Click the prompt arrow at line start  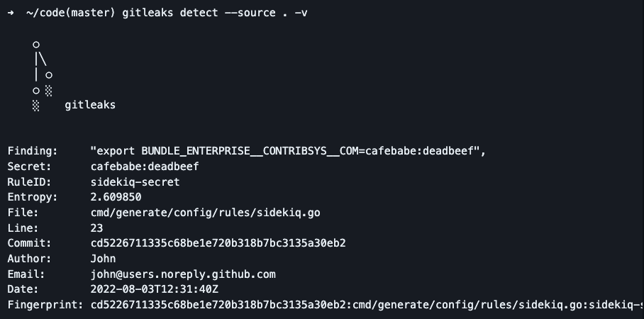(x=11, y=13)
